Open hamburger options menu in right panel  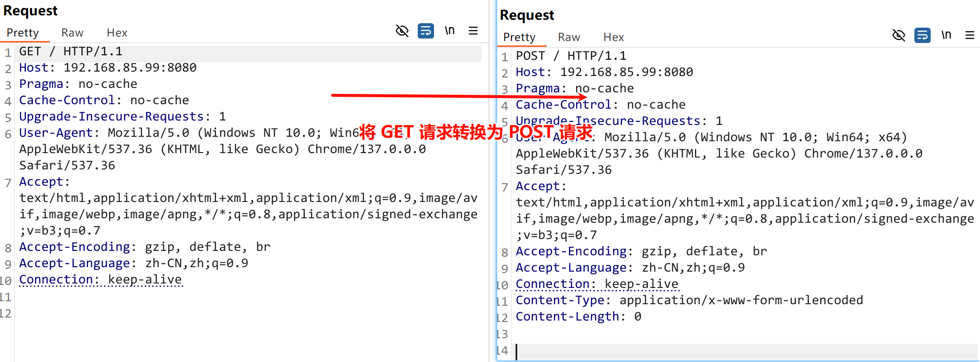click(x=970, y=36)
